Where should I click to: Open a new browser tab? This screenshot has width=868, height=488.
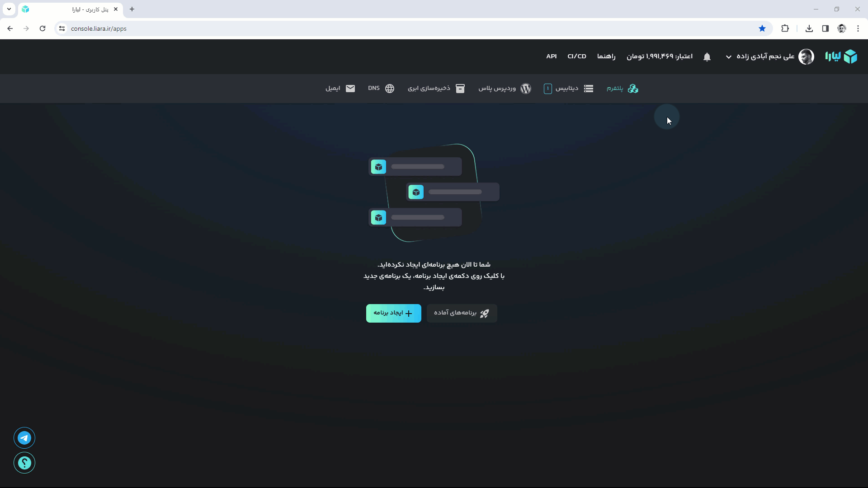[x=132, y=9]
